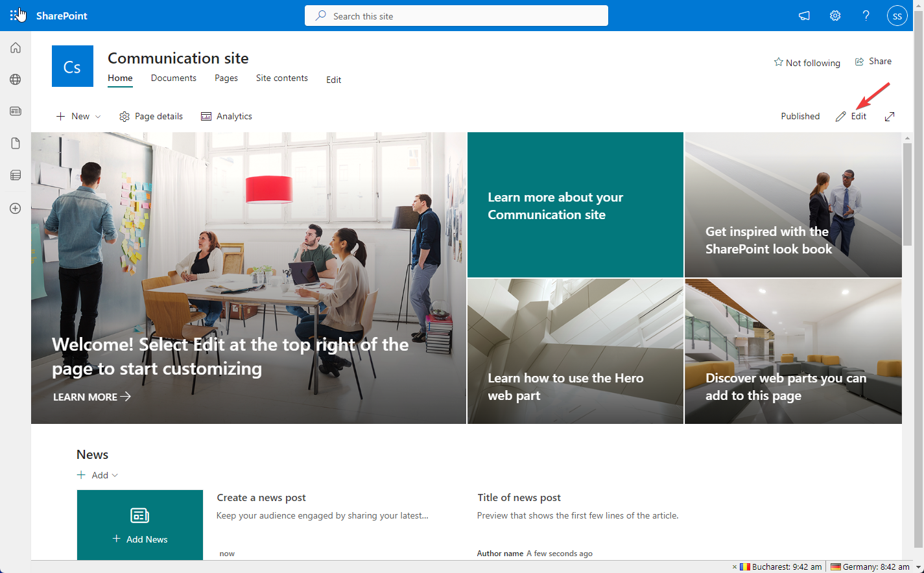Expand the News Add dropdown chevron
This screenshot has width=924, height=573.
point(115,475)
